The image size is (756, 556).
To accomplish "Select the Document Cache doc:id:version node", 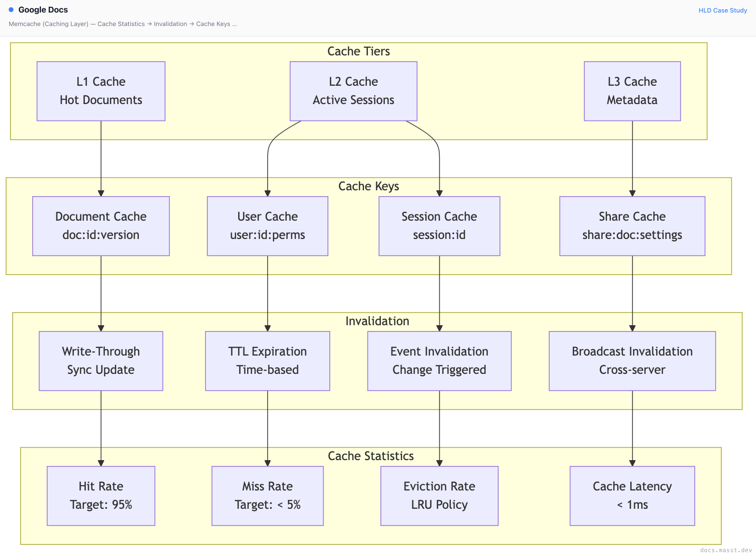I will 101,226.
